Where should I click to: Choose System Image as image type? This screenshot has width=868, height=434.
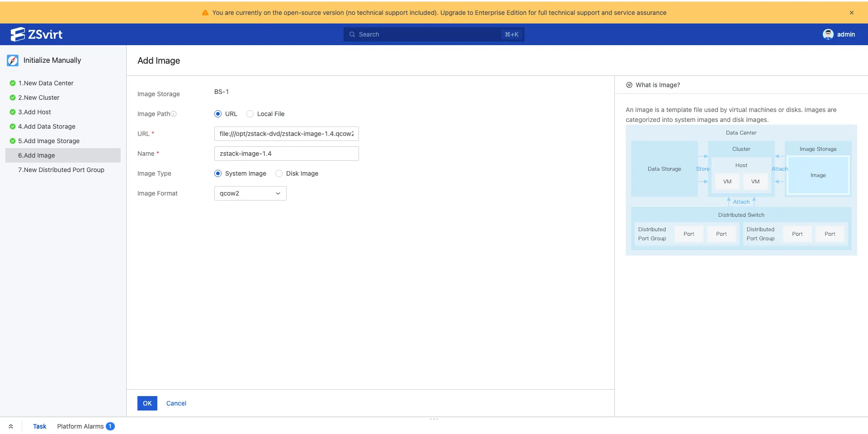click(x=218, y=173)
